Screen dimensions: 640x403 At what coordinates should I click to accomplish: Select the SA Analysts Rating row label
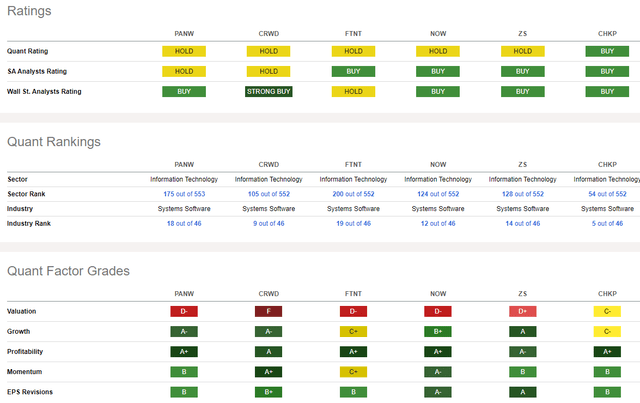point(37,71)
